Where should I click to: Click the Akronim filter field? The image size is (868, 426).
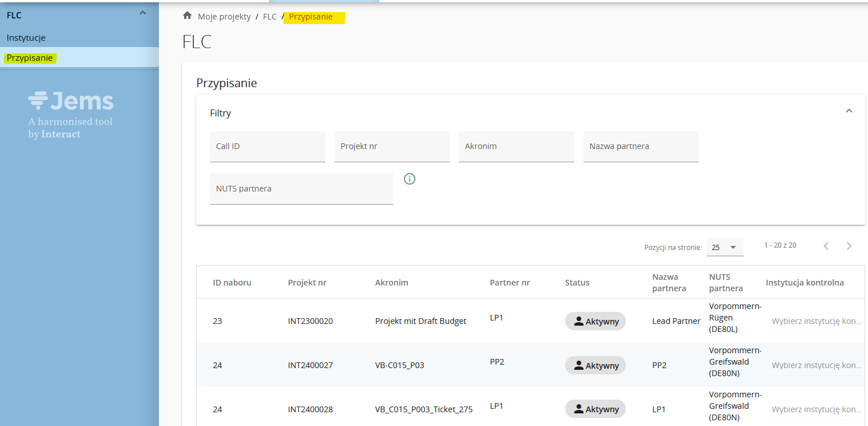click(x=516, y=146)
